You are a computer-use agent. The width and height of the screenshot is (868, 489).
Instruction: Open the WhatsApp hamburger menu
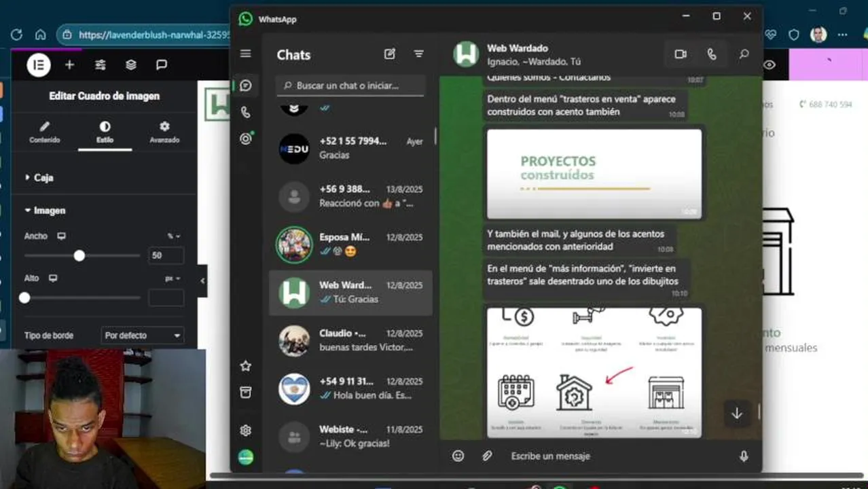[246, 54]
